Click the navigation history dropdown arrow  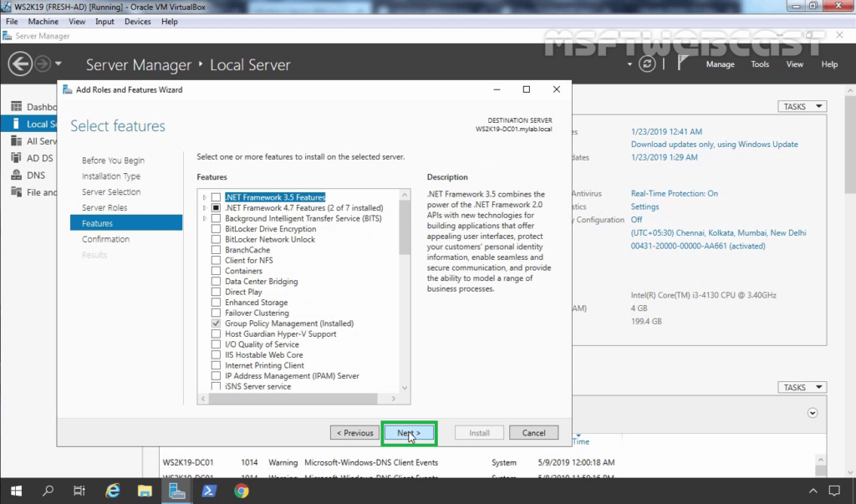(59, 64)
